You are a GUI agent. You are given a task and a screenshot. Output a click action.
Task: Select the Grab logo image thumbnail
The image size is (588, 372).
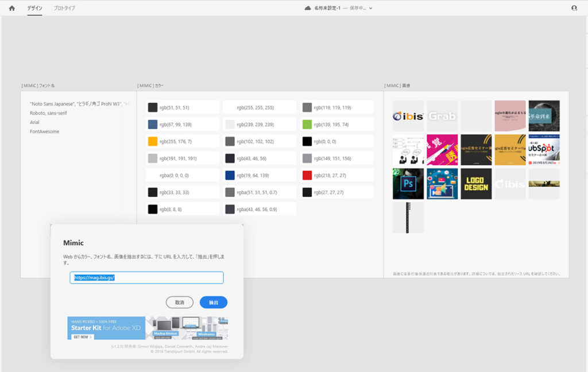click(x=442, y=116)
